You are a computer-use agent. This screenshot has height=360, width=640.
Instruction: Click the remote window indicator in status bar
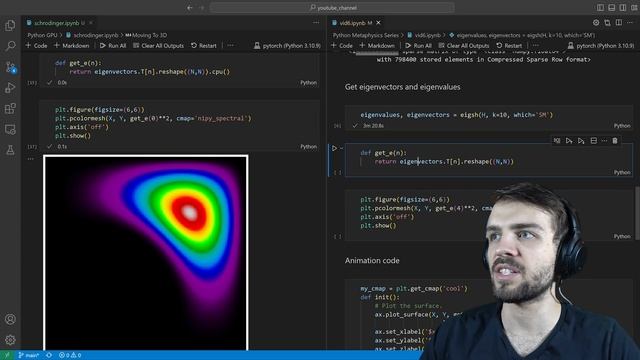coord(7,355)
